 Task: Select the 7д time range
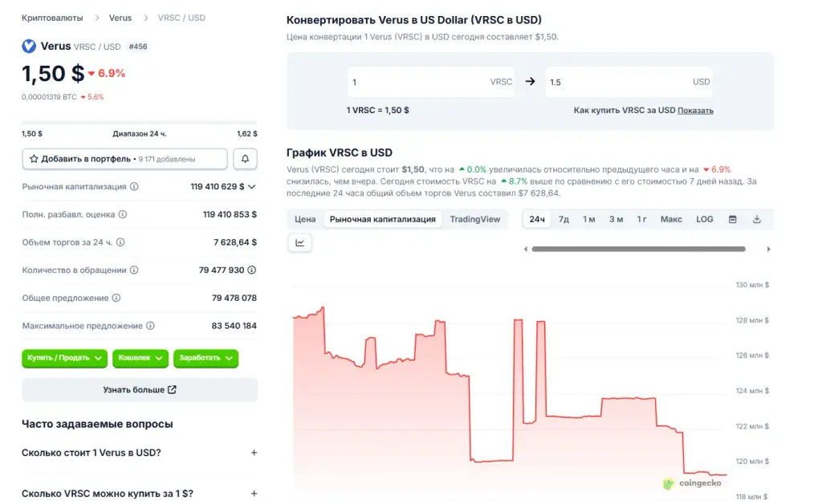coord(564,219)
